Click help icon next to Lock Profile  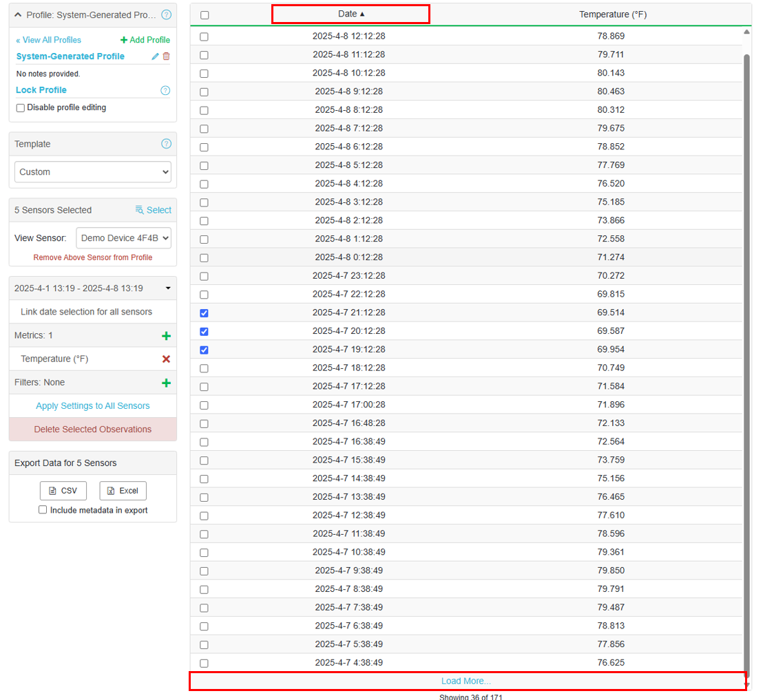tap(165, 90)
